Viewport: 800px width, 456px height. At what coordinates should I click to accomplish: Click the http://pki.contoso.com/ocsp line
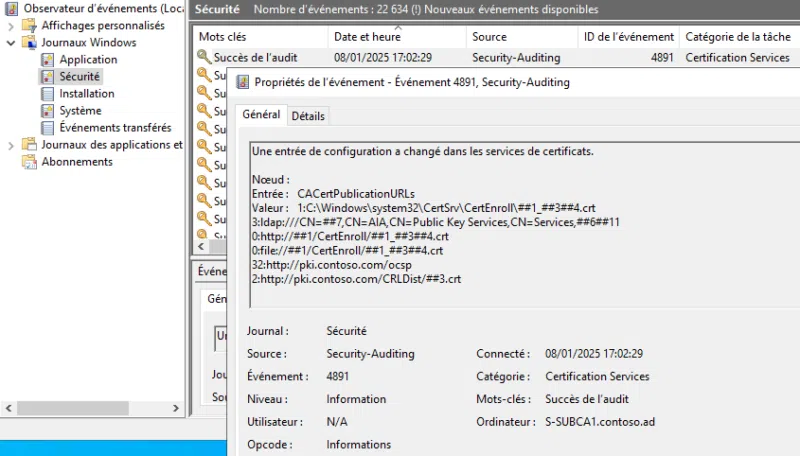point(332,265)
